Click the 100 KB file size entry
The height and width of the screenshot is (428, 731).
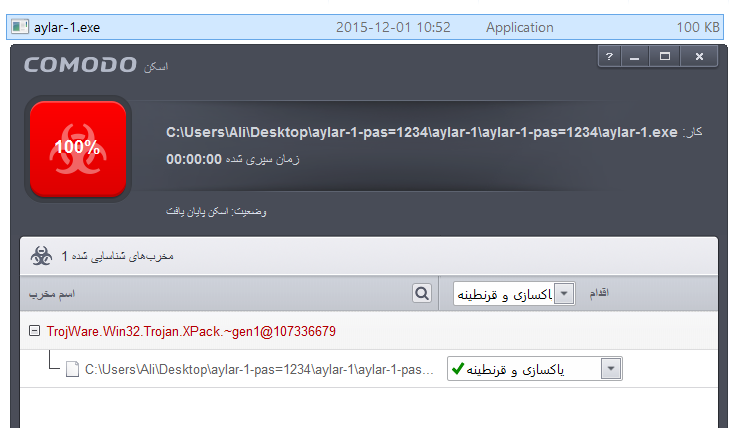[698, 27]
